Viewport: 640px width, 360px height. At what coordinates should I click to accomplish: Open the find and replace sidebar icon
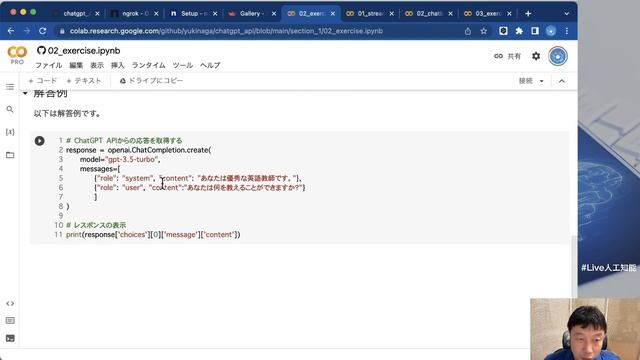[10, 109]
